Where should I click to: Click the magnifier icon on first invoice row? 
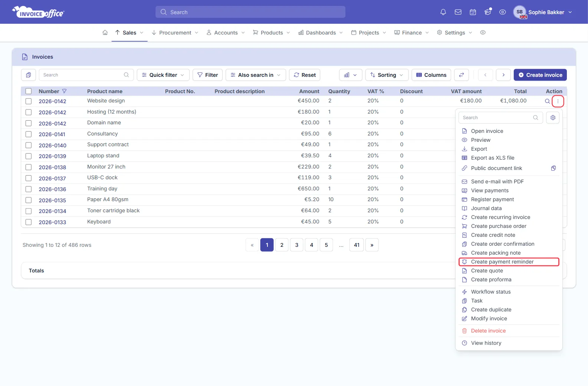(547, 101)
